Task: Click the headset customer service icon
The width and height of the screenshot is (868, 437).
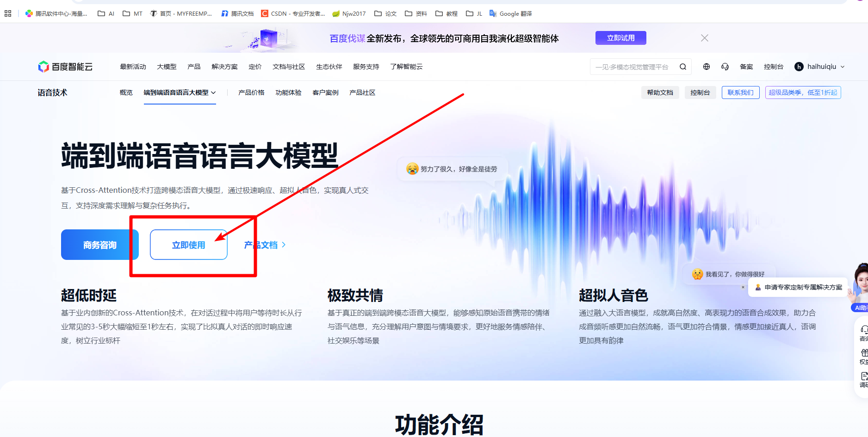Action: [725, 67]
